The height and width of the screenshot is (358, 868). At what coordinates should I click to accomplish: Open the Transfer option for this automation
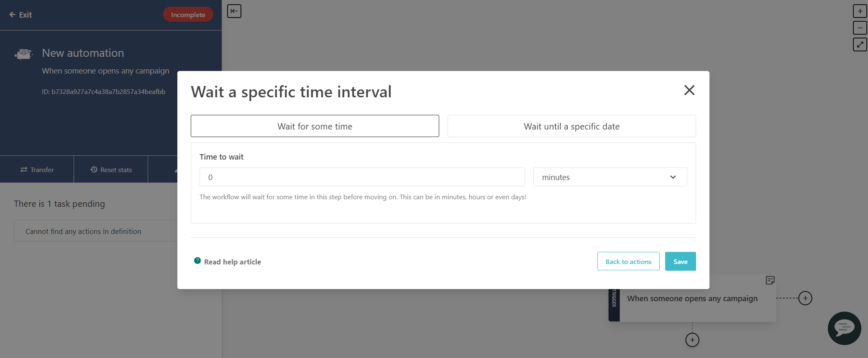[37, 169]
